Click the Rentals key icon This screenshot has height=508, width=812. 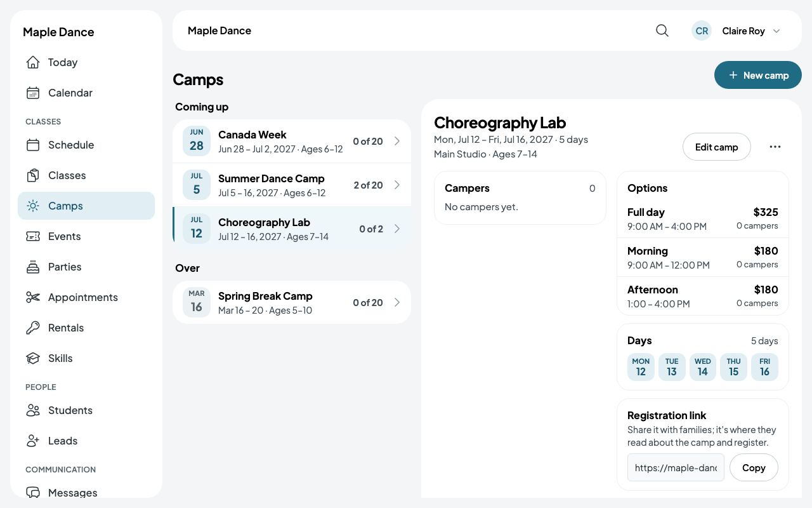point(33,328)
